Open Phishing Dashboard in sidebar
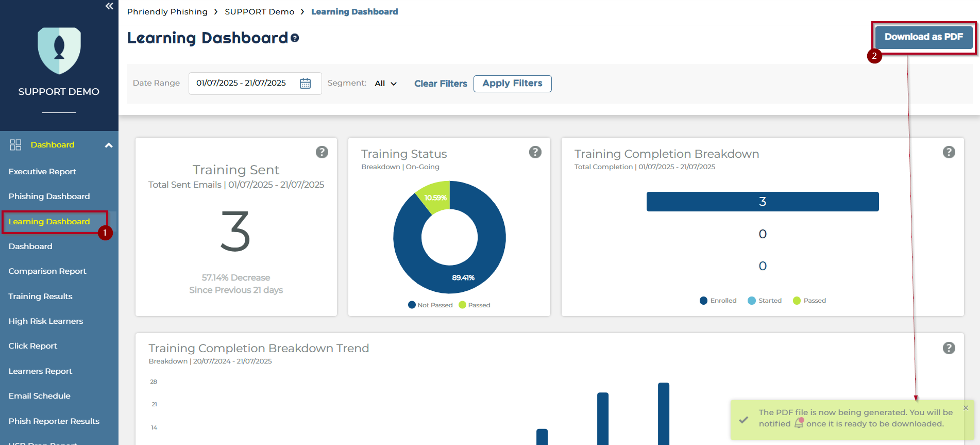Screen dimensions: 980x445 [x=49, y=196]
